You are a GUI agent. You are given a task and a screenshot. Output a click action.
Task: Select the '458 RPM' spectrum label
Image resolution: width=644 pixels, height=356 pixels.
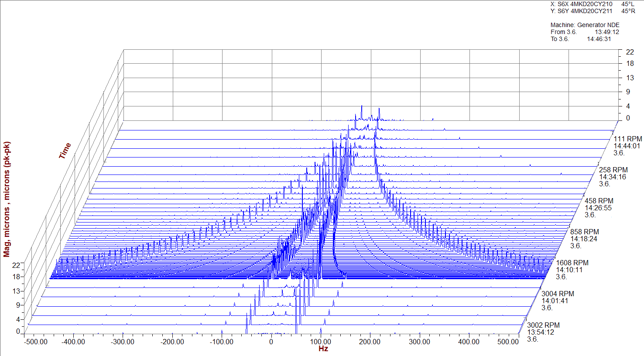[599, 201]
